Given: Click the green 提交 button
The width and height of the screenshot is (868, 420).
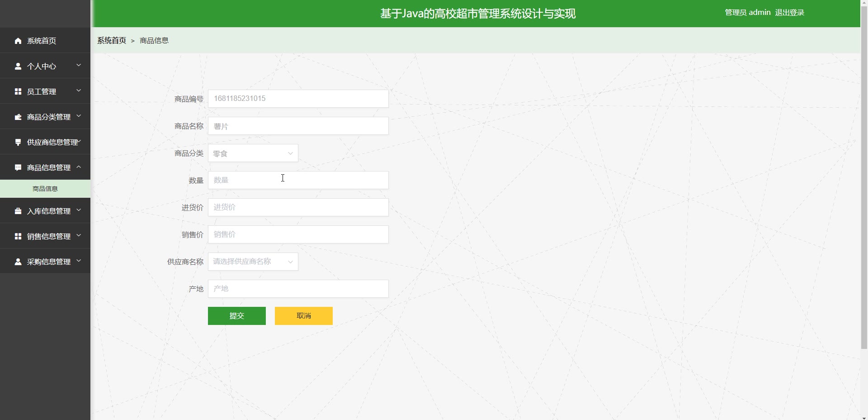Looking at the screenshot, I should pos(237,316).
